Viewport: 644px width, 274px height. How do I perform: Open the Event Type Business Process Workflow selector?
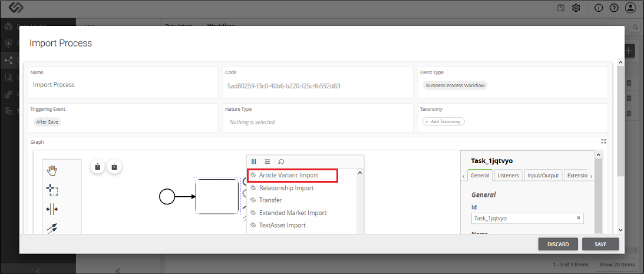(455, 85)
